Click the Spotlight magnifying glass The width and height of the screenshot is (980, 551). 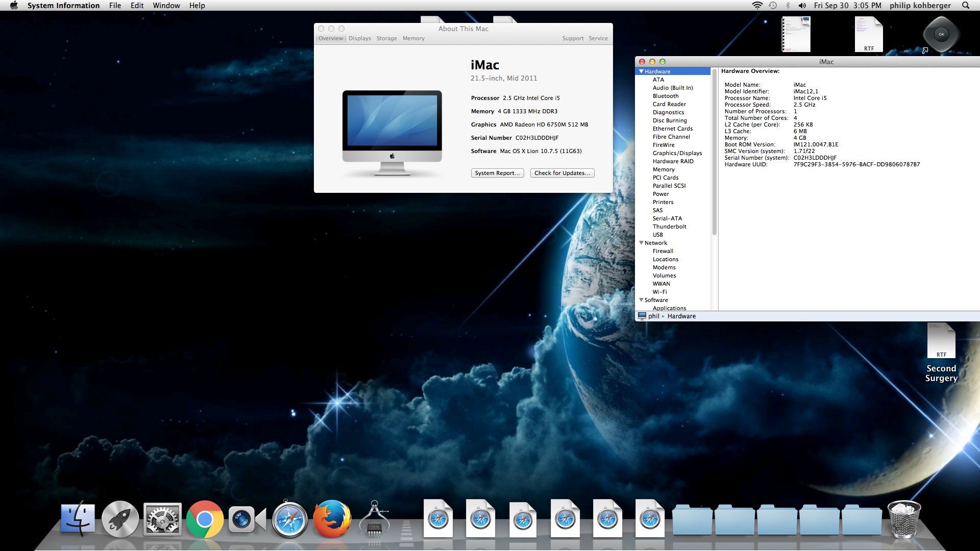(966, 6)
